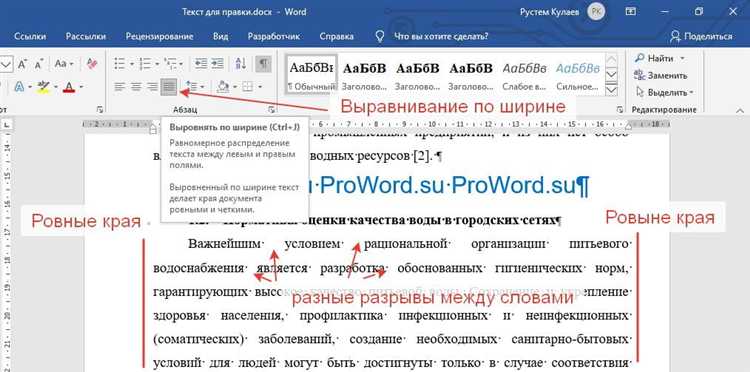The width and height of the screenshot is (750, 372).
Task: Increase font size with the large A button
Action: click(x=22, y=64)
